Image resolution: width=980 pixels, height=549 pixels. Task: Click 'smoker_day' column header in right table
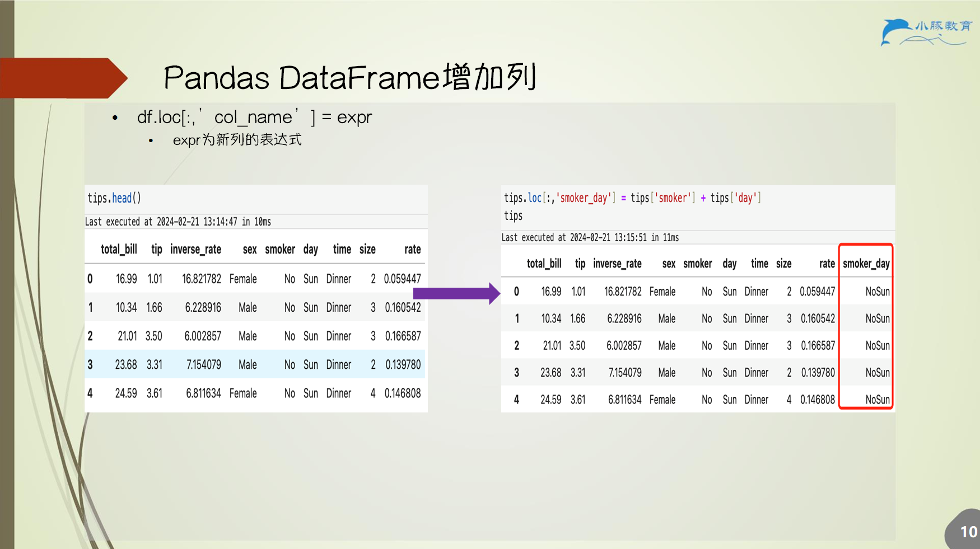pos(866,264)
